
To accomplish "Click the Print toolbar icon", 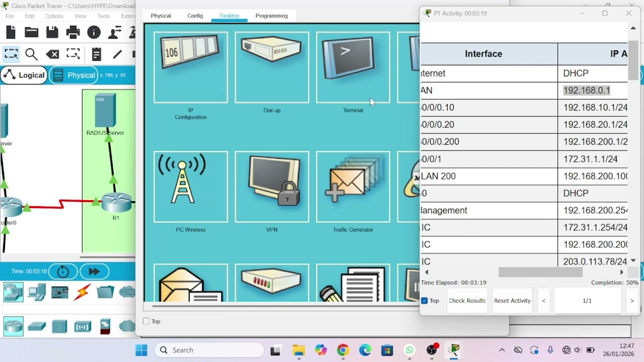I will click(x=73, y=33).
